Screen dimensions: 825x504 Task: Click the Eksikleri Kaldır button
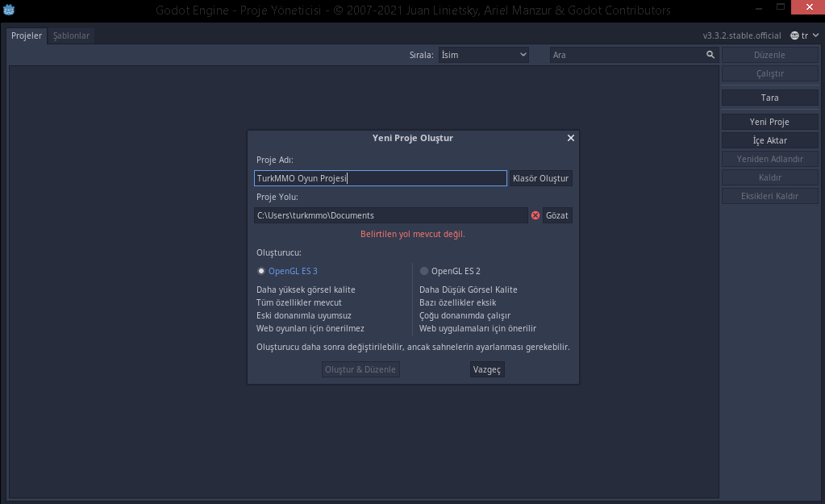[769, 196]
